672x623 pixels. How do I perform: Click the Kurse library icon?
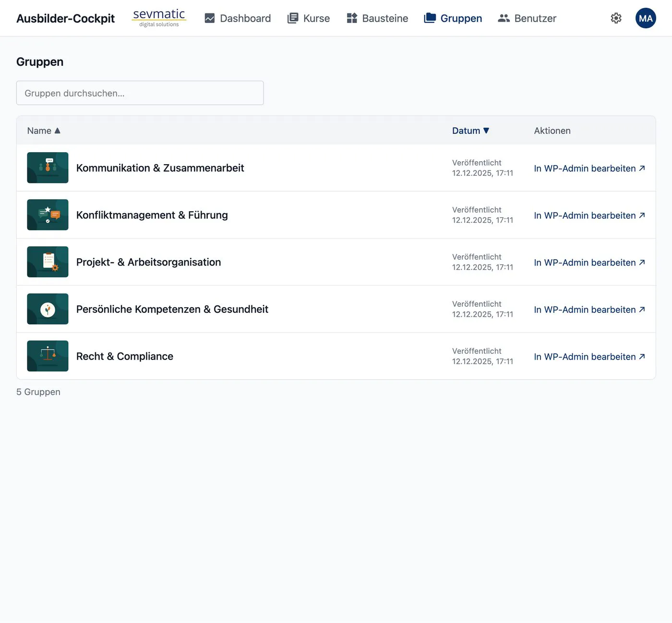click(x=293, y=18)
